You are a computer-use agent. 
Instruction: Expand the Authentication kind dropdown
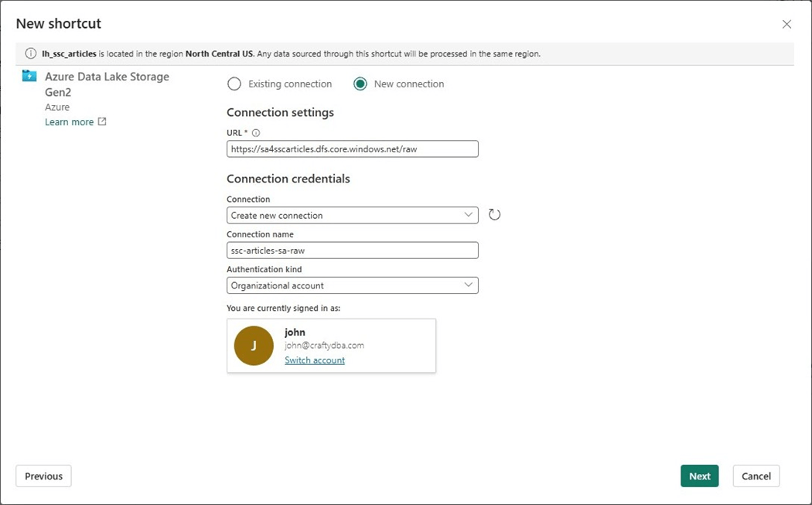pos(353,285)
